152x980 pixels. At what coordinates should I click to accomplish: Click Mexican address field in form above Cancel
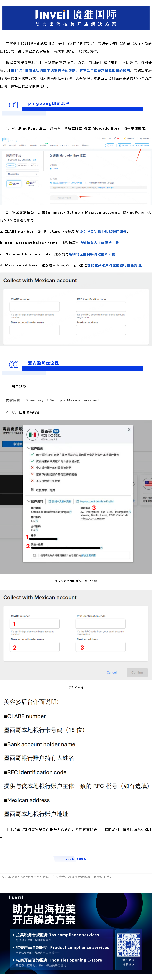tap(100, 647)
